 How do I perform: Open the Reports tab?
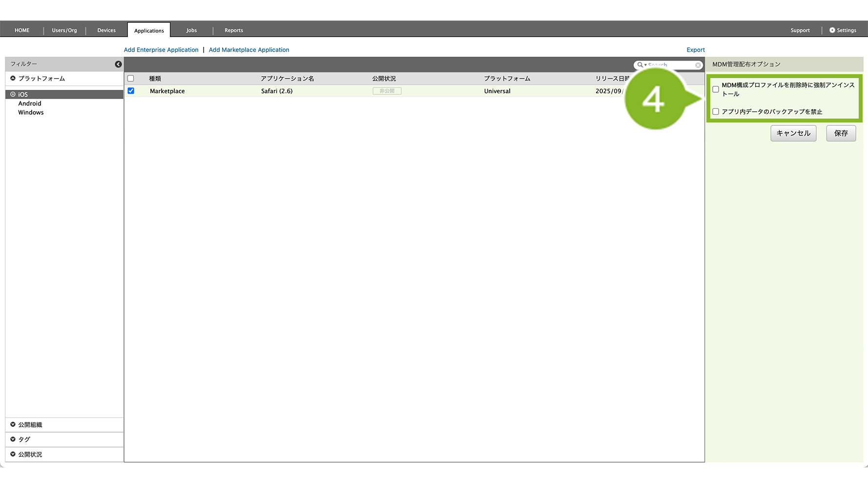pos(233,30)
